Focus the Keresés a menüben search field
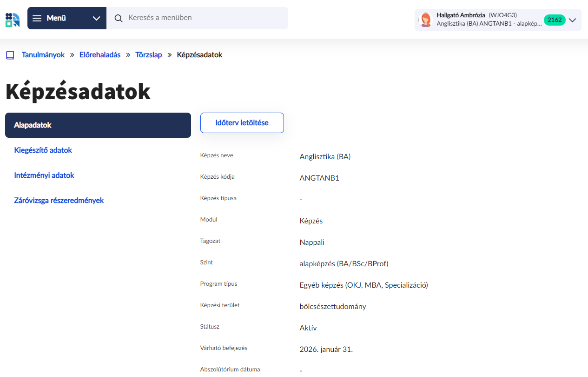Image resolution: width=588 pixels, height=377 pixels. (197, 18)
